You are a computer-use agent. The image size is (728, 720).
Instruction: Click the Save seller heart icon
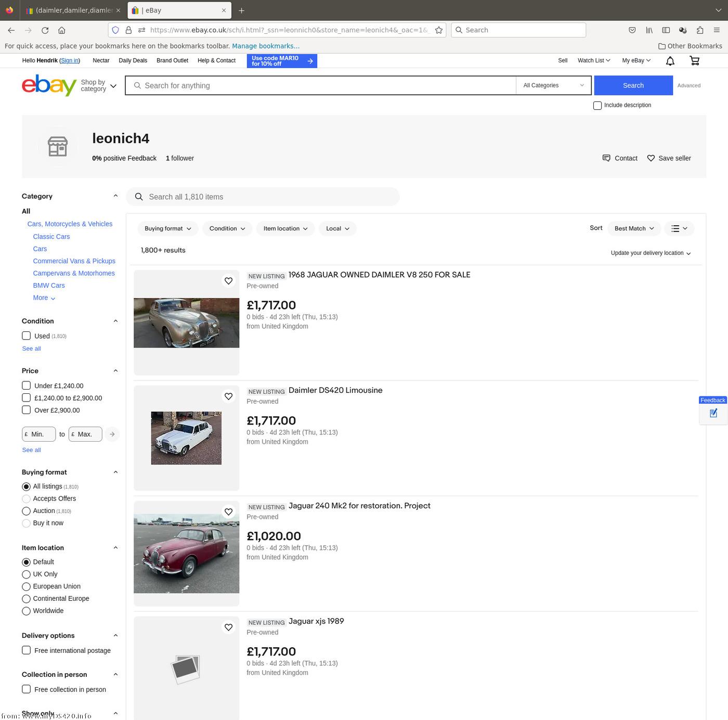coord(651,158)
